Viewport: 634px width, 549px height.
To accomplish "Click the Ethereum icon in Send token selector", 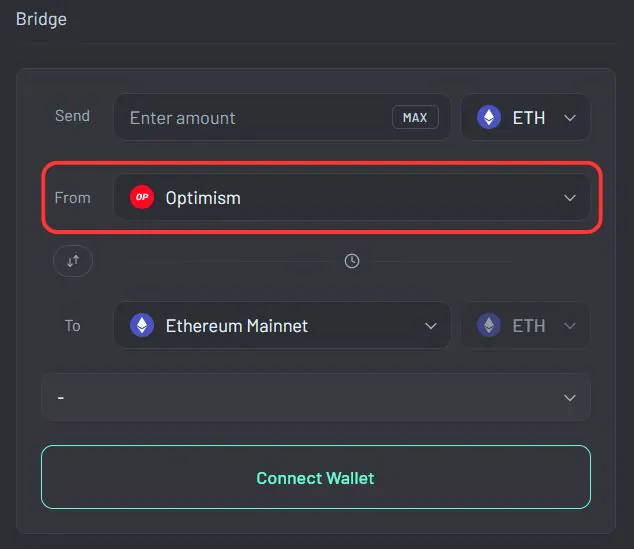I will click(489, 117).
